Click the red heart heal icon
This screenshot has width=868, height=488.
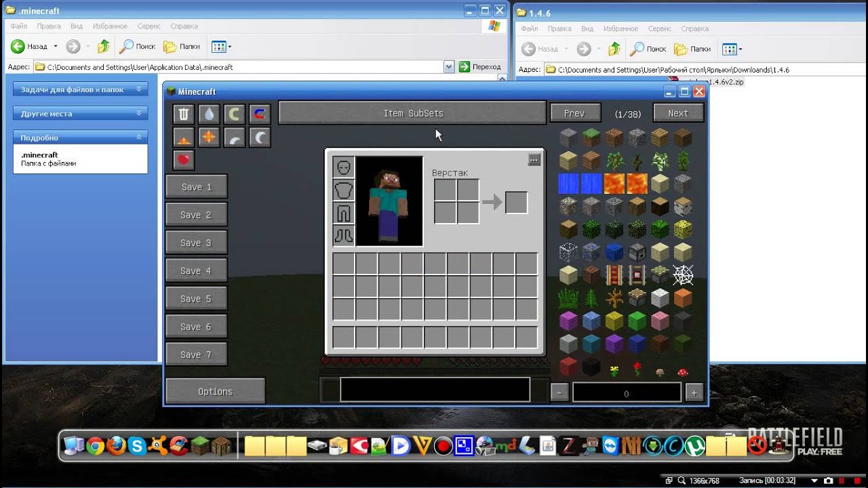(184, 161)
